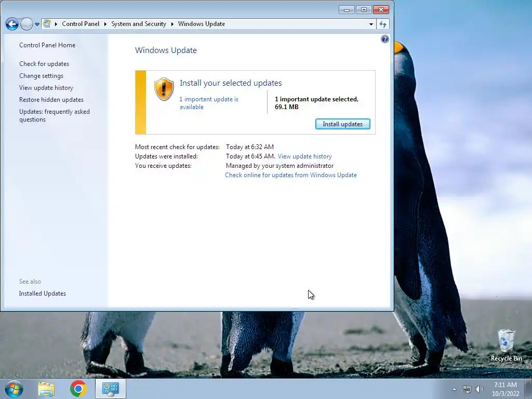This screenshot has height=399, width=532.
Task: Close the Windows Update window
Action: pos(381,10)
